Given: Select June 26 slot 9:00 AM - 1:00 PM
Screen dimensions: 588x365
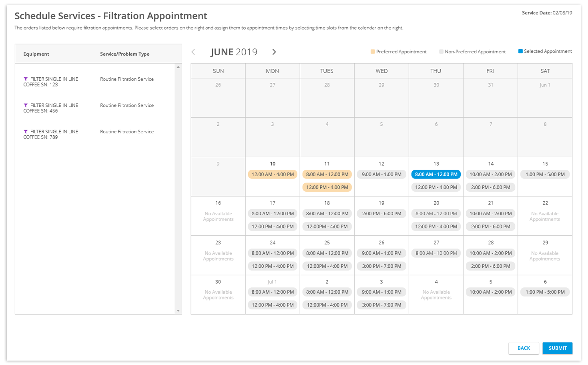Looking at the screenshot, I should 381,253.
